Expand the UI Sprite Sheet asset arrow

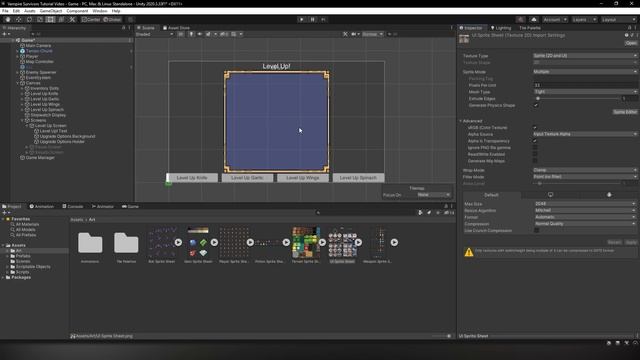click(x=358, y=242)
